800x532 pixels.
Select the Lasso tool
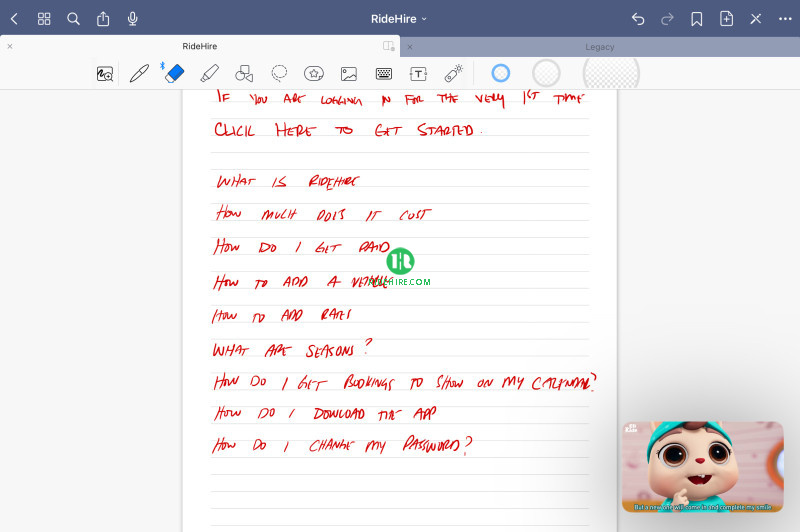(279, 73)
